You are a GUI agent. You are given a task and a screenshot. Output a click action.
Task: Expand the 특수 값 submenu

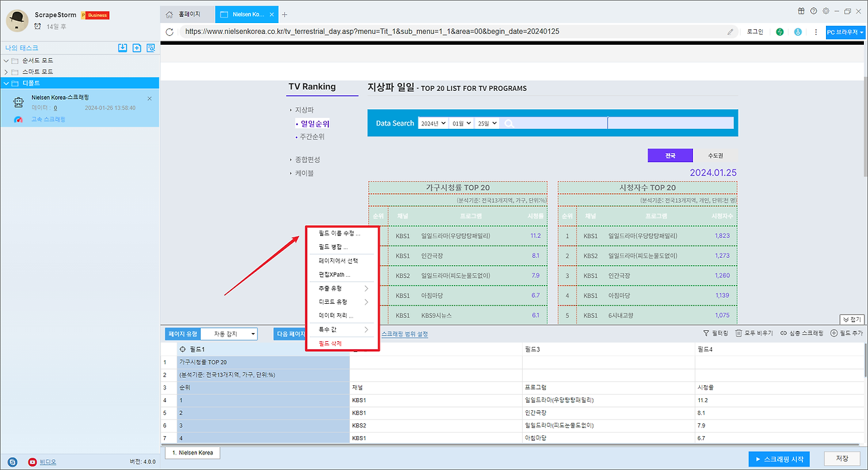(340, 330)
